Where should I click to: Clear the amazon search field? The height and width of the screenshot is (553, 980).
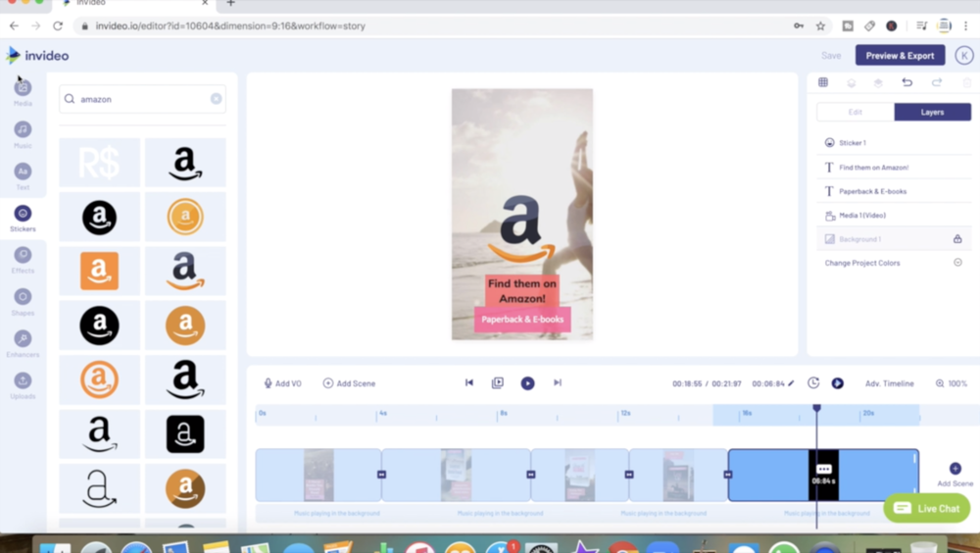pos(216,99)
